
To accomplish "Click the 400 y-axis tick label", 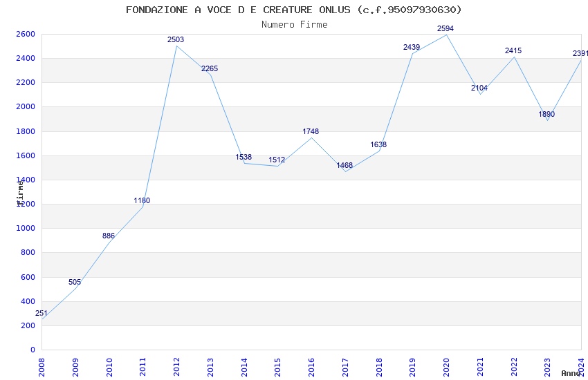I will click(x=28, y=302).
